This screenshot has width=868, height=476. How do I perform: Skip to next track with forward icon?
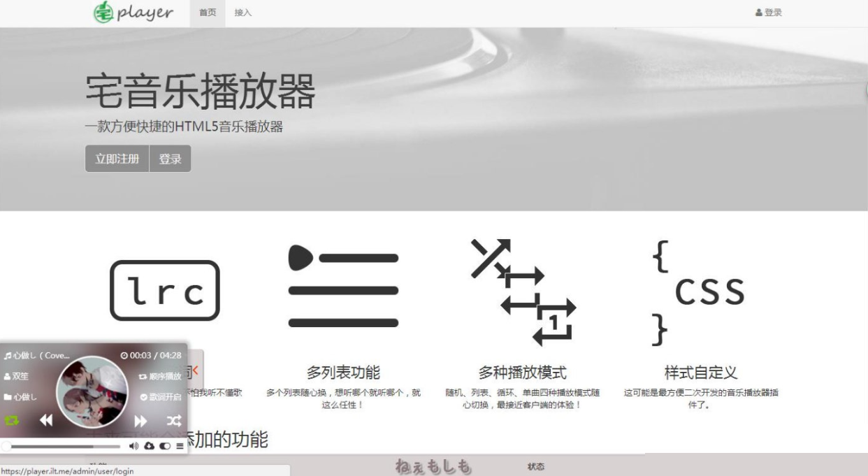click(x=140, y=421)
